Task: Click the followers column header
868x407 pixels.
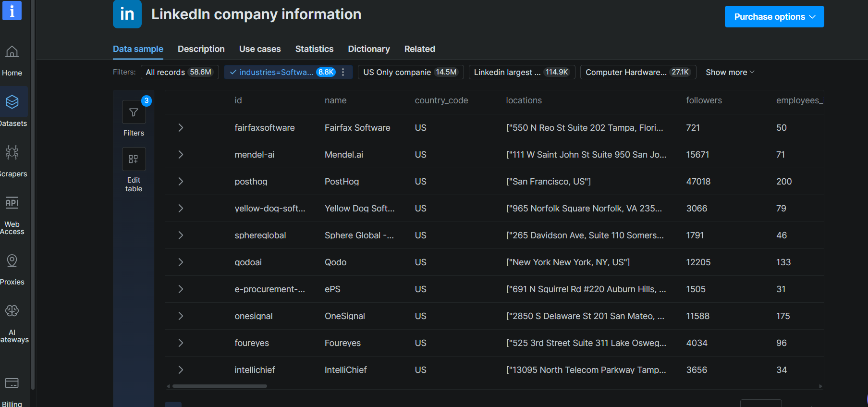Action: [704, 100]
